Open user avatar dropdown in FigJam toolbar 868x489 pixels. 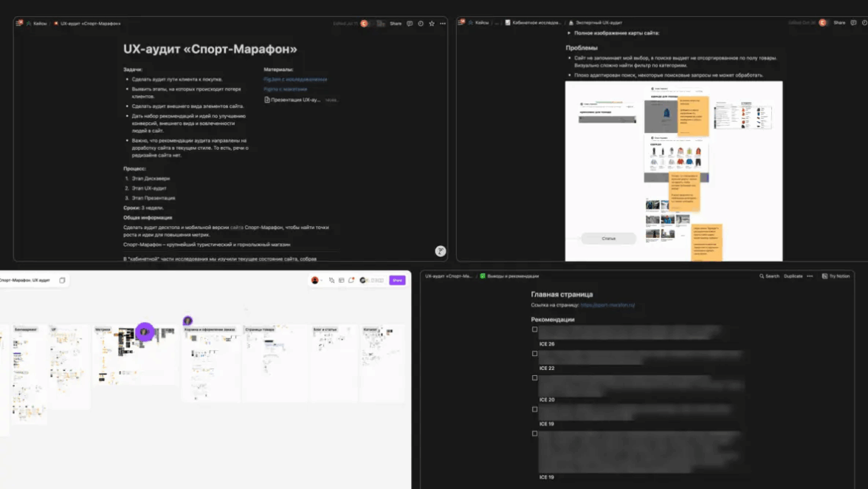click(x=317, y=280)
